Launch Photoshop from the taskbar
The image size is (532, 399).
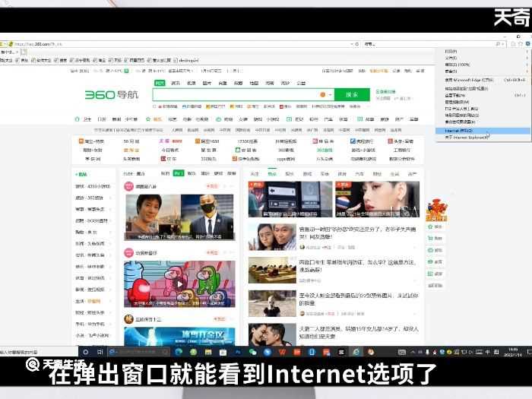238,352
